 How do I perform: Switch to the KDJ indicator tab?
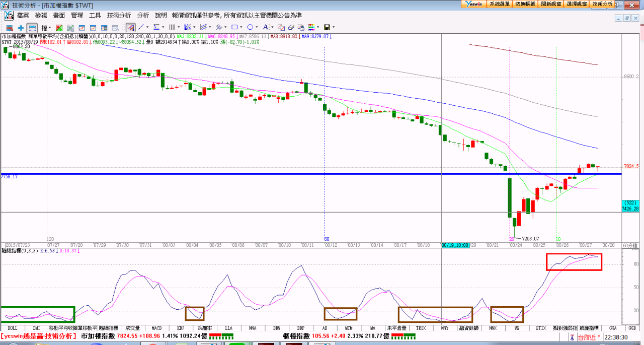[181, 328]
